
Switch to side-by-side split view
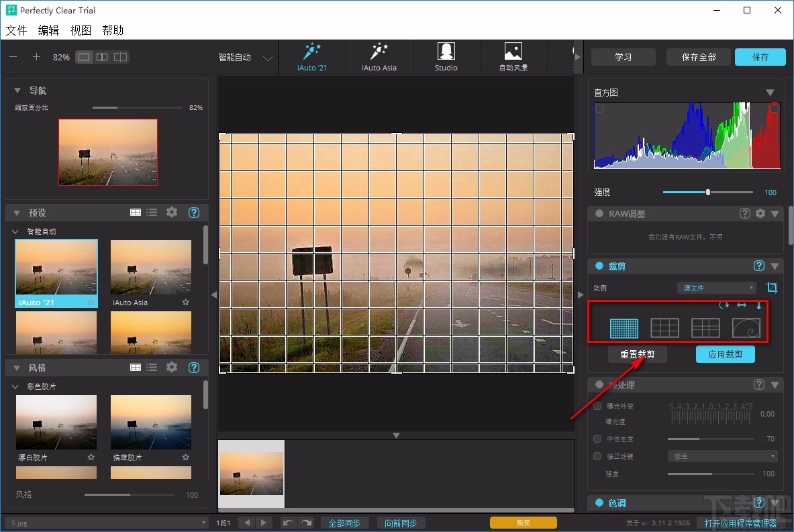coord(102,57)
